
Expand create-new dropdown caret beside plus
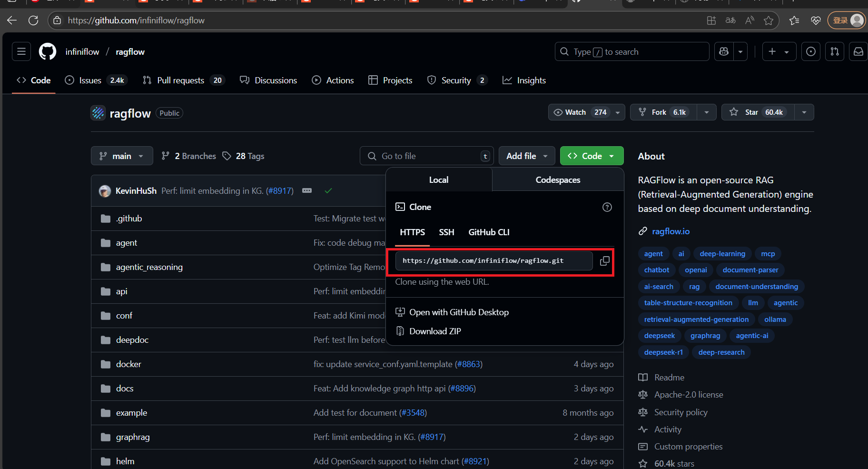pos(787,51)
